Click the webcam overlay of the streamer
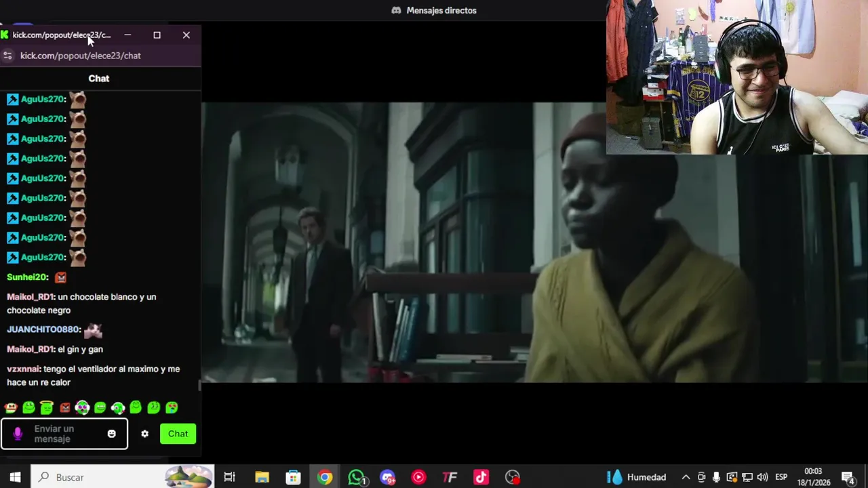 [x=736, y=77]
